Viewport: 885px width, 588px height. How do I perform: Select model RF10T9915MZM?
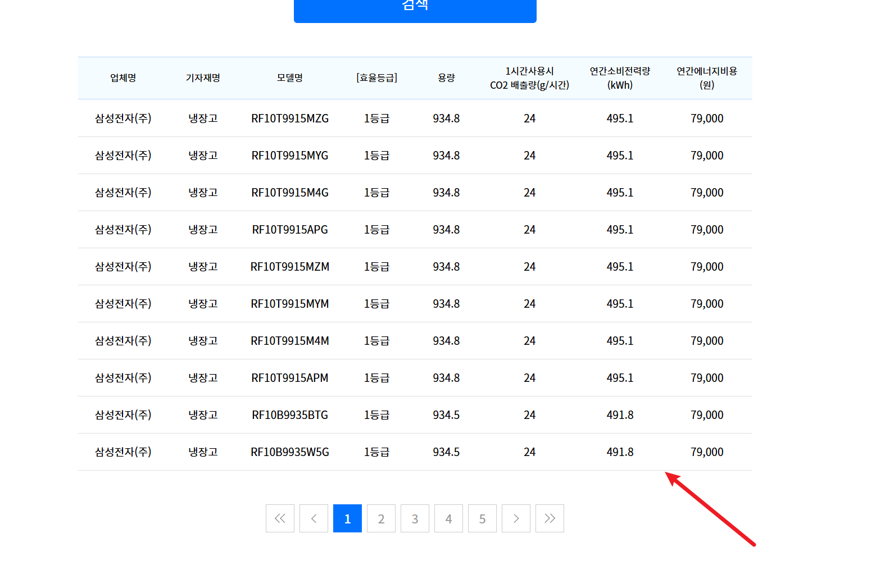(x=290, y=267)
